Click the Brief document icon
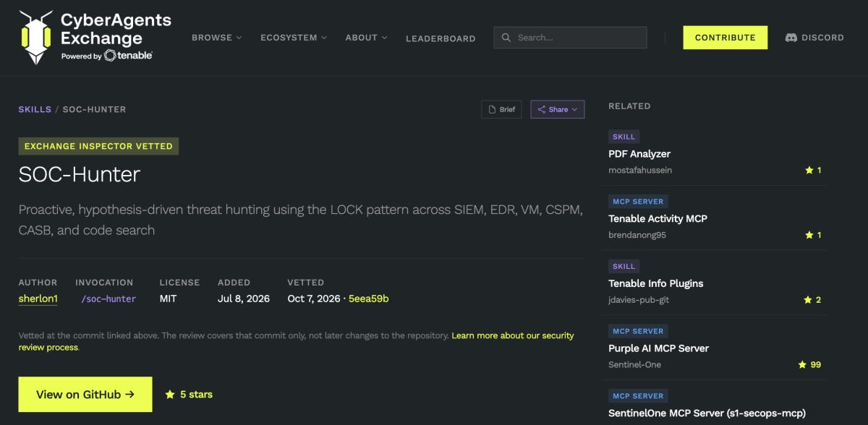 click(491, 109)
